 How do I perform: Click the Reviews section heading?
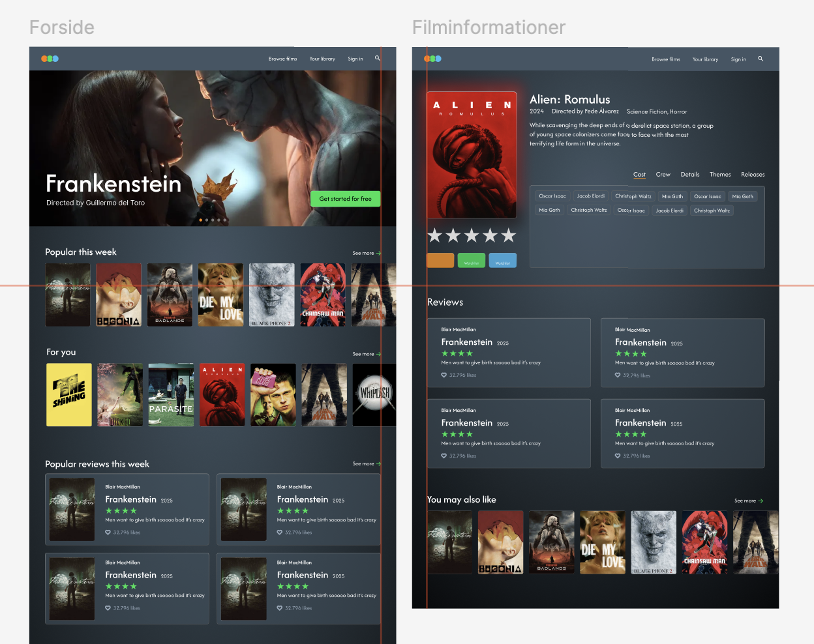coord(445,302)
